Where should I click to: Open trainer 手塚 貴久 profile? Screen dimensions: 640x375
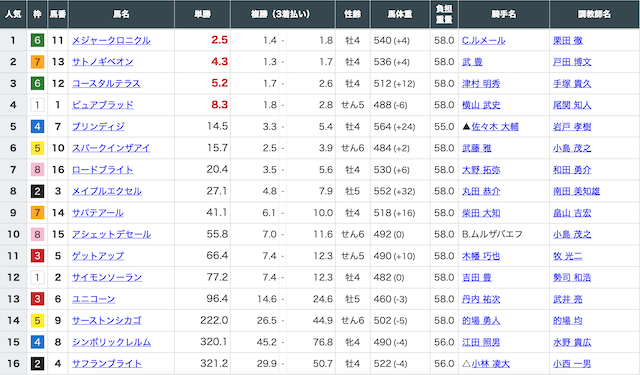tap(572, 84)
